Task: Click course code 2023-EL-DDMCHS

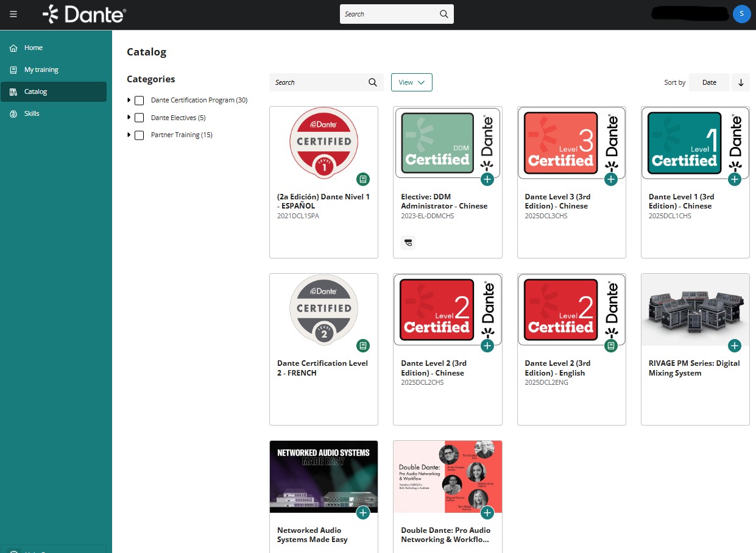Action: [x=428, y=216]
